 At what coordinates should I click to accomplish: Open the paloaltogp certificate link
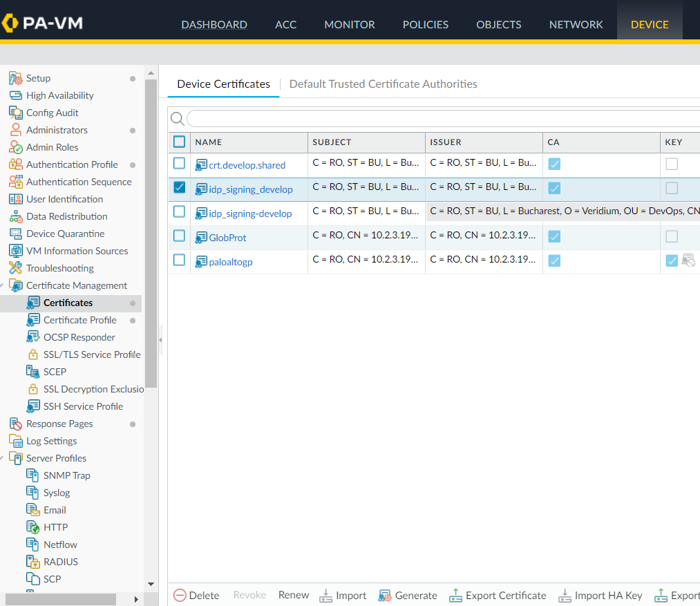coord(231,262)
